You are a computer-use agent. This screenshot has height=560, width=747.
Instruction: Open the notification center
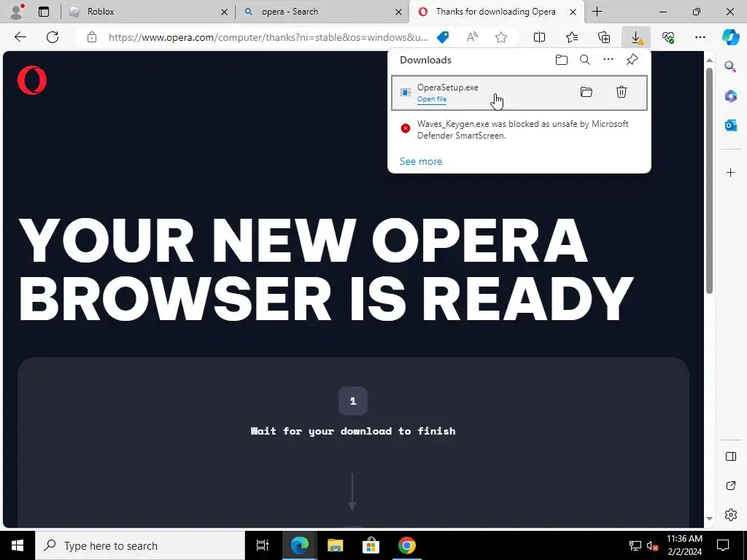[x=723, y=545]
